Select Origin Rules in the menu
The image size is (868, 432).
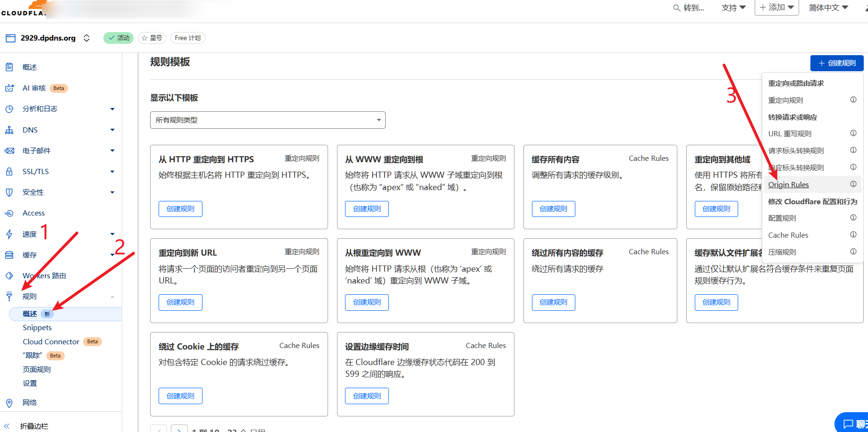(x=788, y=184)
